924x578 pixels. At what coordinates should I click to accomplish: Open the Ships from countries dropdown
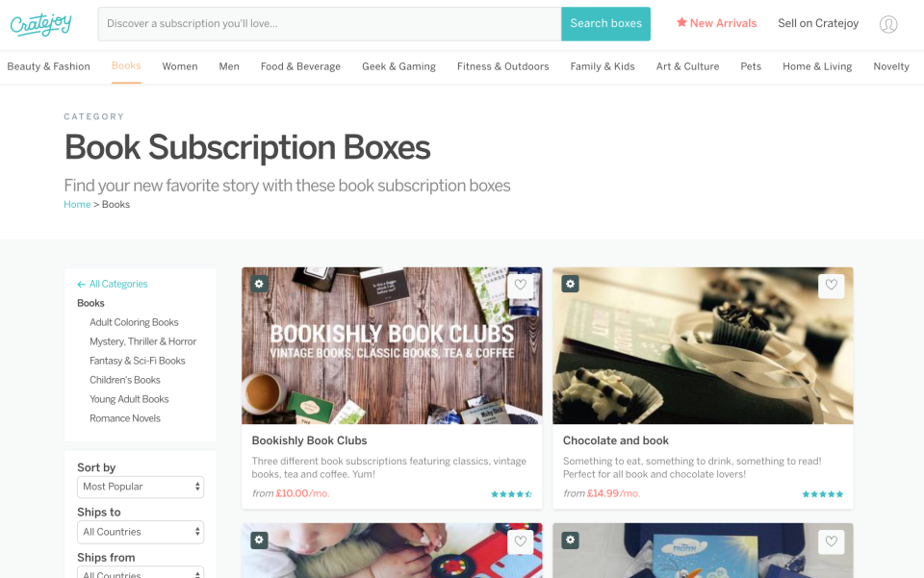point(141,572)
